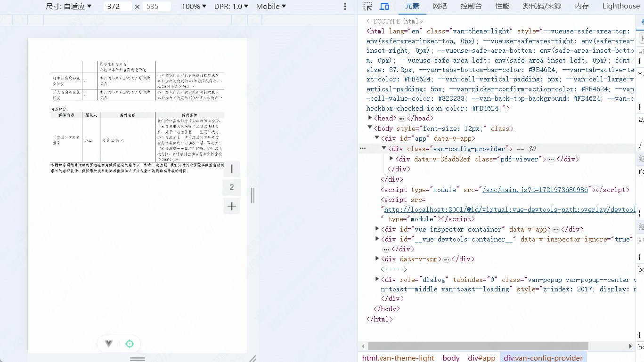Image resolution: width=644 pixels, height=362 pixels.
Task: Click the scroll-right arrow on the Elements scrollbar
Action: pyautogui.click(x=631, y=346)
